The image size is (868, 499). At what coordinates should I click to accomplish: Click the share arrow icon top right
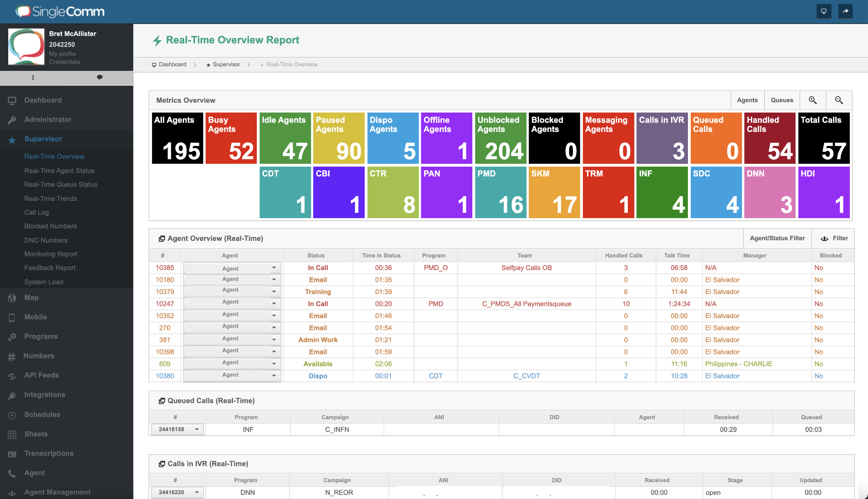pyautogui.click(x=845, y=11)
